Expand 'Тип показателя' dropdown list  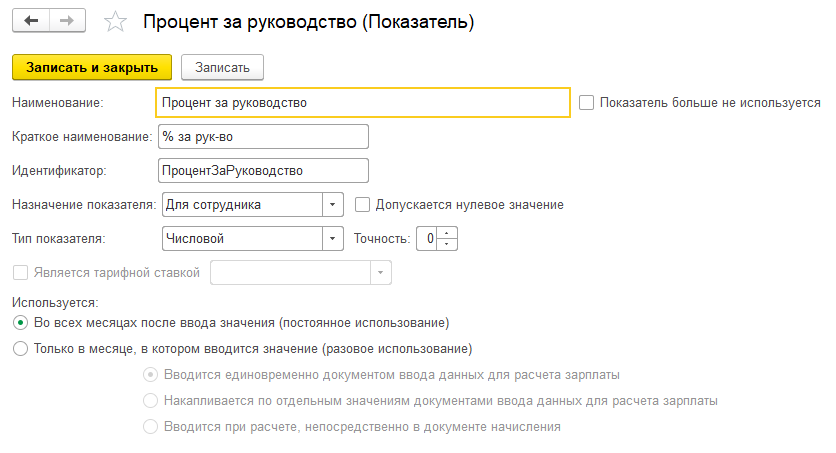point(333,239)
